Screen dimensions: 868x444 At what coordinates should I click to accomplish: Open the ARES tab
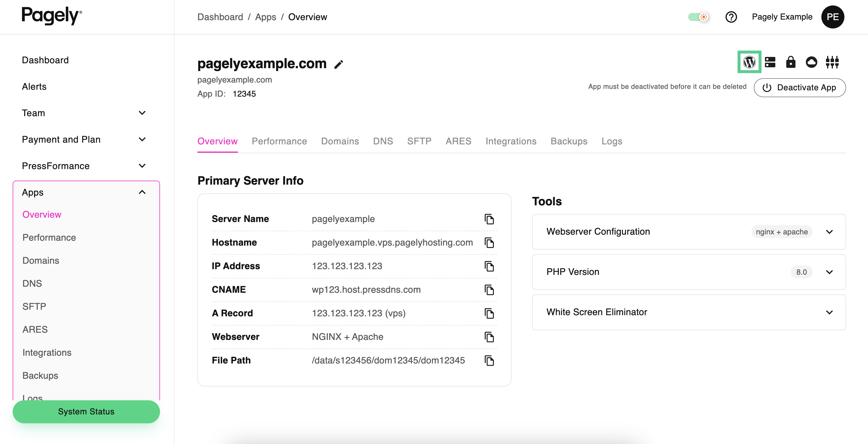click(x=458, y=141)
